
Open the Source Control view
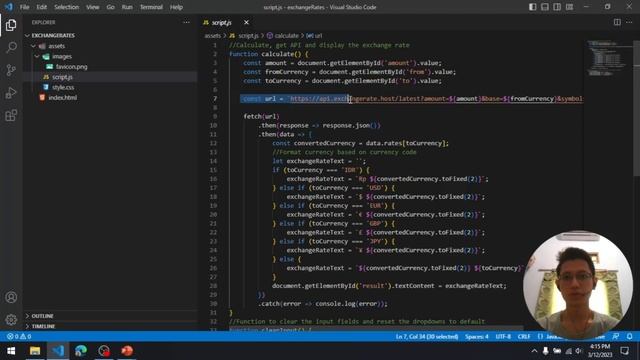(11, 70)
